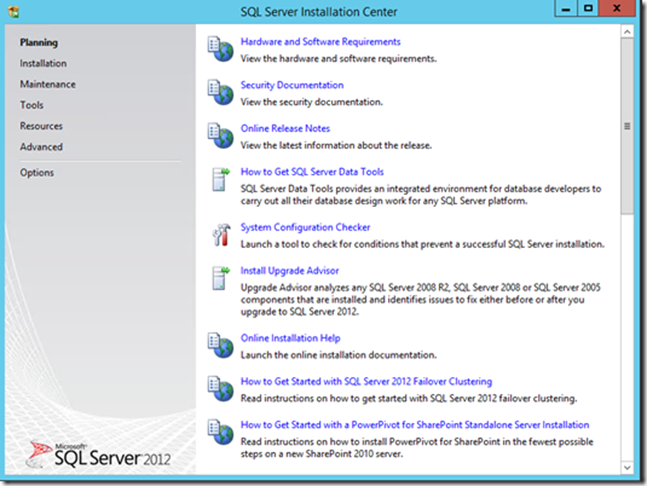The width and height of the screenshot is (647, 486).
Task: Click the System Configuration Checker tools icon
Action: 221,235
